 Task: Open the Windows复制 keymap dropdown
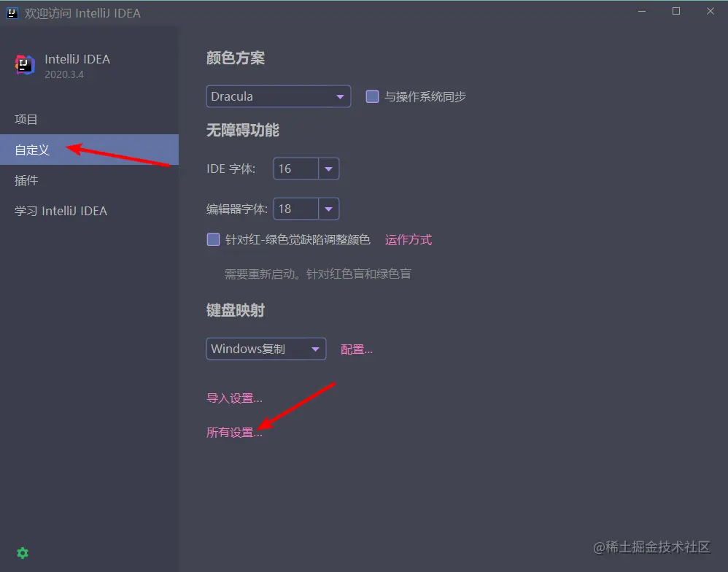click(x=266, y=349)
